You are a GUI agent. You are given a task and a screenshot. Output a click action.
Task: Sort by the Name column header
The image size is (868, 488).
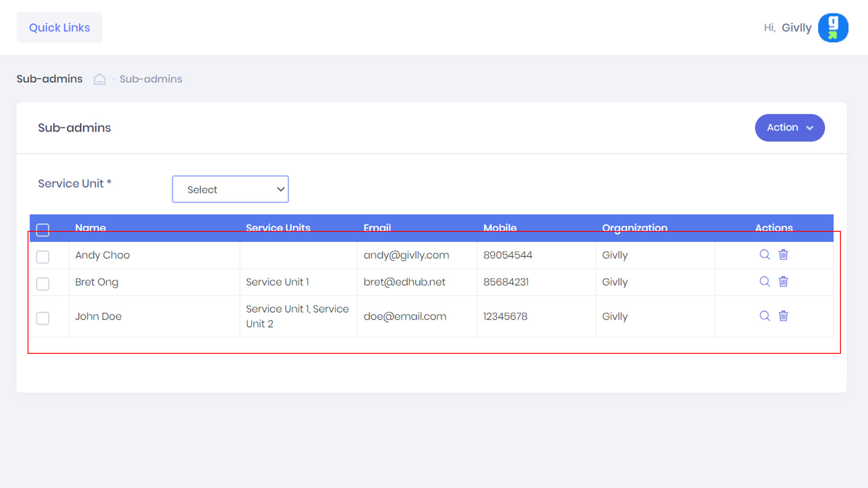[90, 228]
